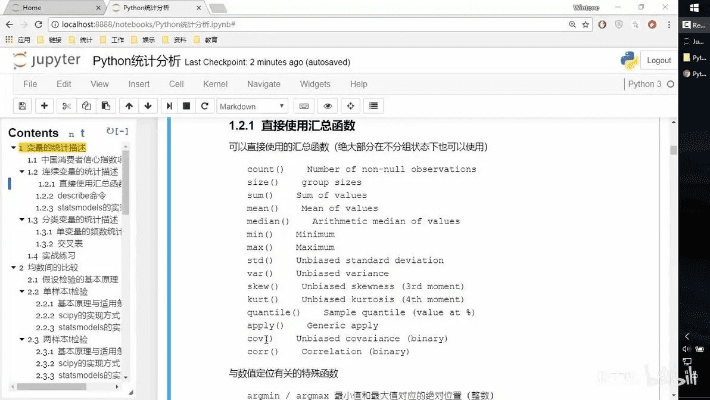Refresh the Contents panel with the reload icon

point(110,131)
